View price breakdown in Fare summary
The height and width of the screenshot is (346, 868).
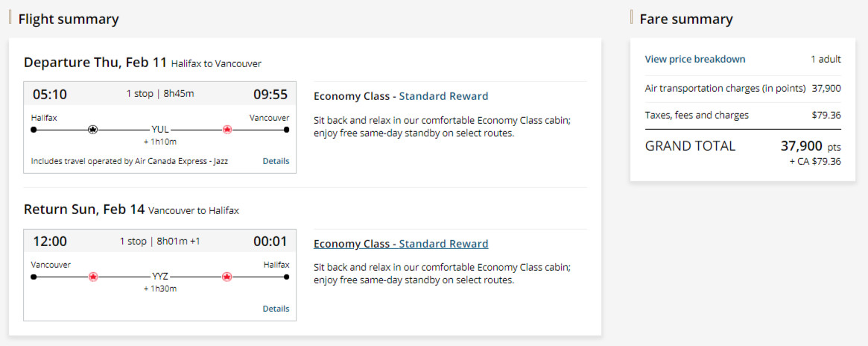[x=694, y=59]
